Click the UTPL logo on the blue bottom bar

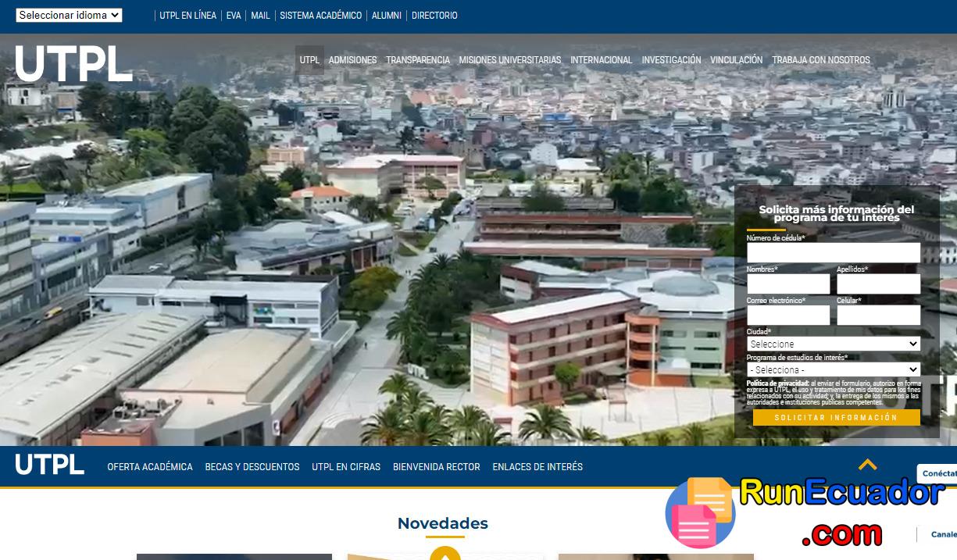(x=49, y=464)
